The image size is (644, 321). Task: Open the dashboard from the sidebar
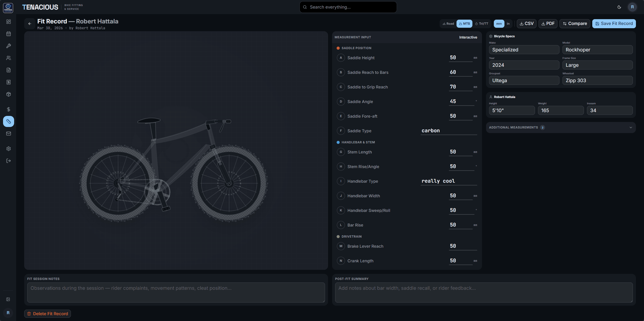pos(9,22)
